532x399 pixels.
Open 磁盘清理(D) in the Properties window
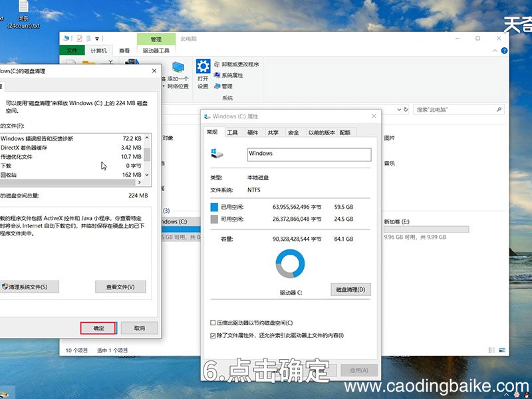click(x=350, y=289)
